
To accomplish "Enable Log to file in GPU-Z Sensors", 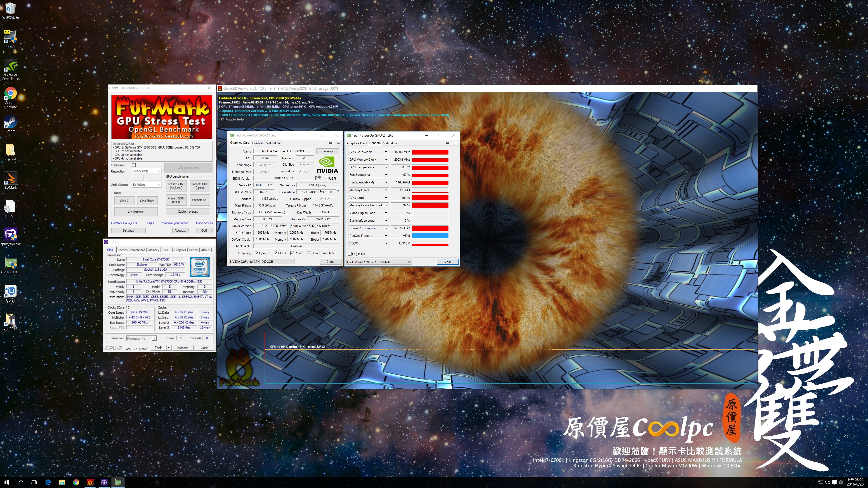I will (x=349, y=254).
